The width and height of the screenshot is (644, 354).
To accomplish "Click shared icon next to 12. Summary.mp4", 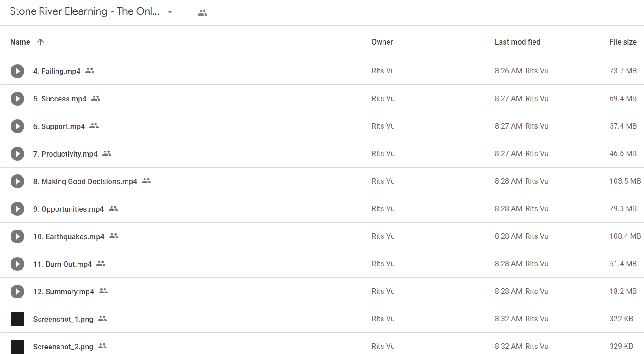I will [103, 291].
